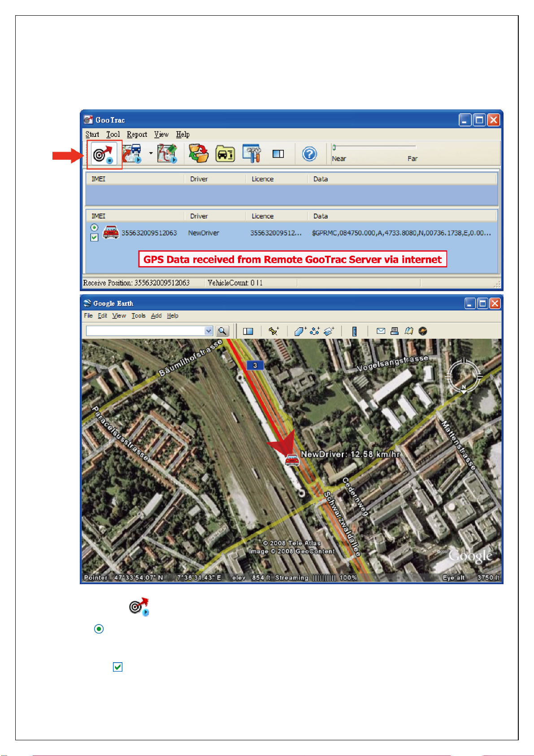Open the Edit menu in Google Earth
Image resolution: width=534 pixels, height=756 pixels.
pyautogui.click(x=103, y=315)
